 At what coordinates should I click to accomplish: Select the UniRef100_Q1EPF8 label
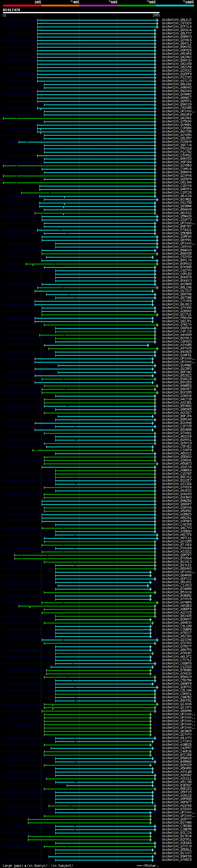pyautogui.click(x=176, y=74)
